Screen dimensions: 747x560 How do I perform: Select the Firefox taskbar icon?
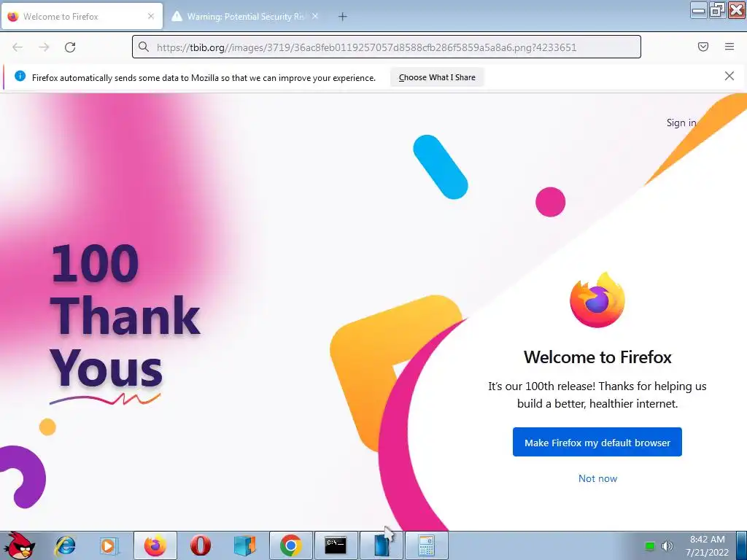tap(155, 545)
